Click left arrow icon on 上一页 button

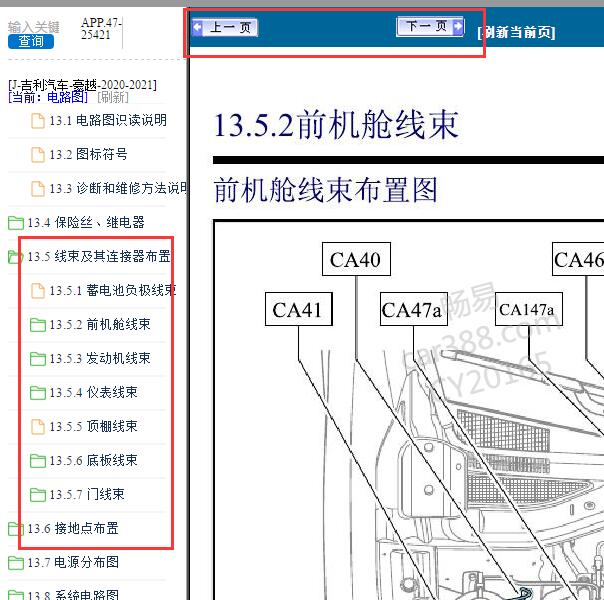click(x=197, y=27)
